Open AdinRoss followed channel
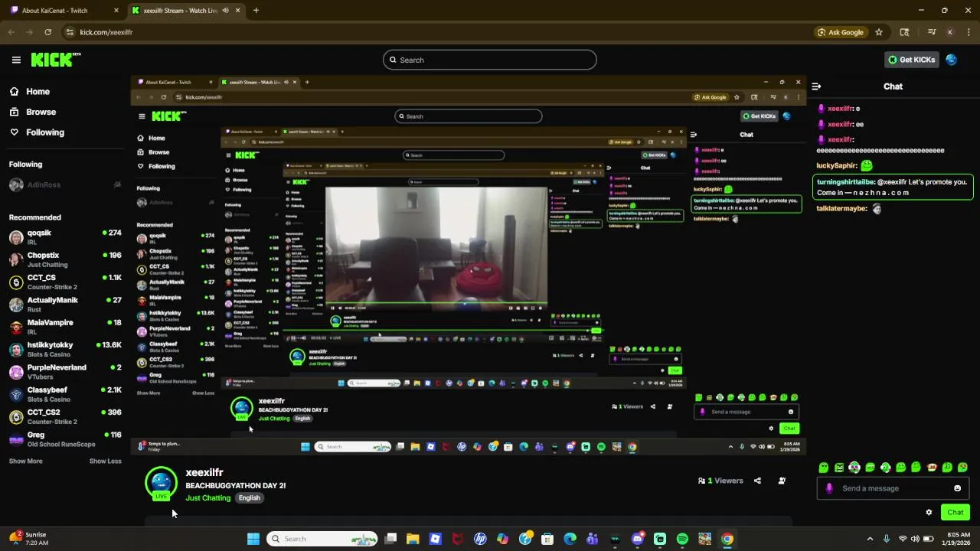This screenshot has width=980, height=551. pos(64,184)
